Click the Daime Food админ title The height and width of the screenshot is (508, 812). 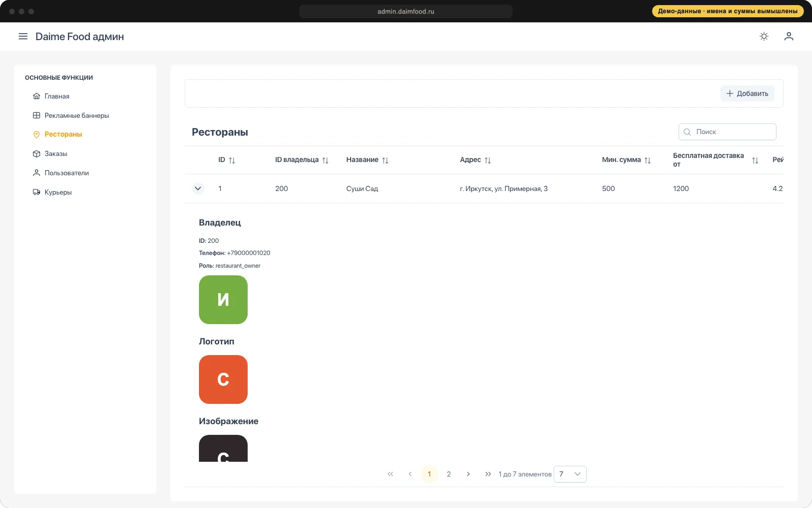click(80, 37)
